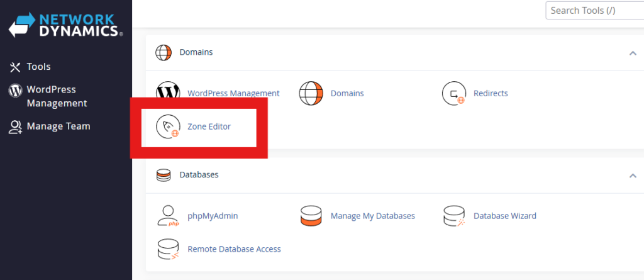Collapse the Domains section
The height and width of the screenshot is (280, 644).
(633, 53)
